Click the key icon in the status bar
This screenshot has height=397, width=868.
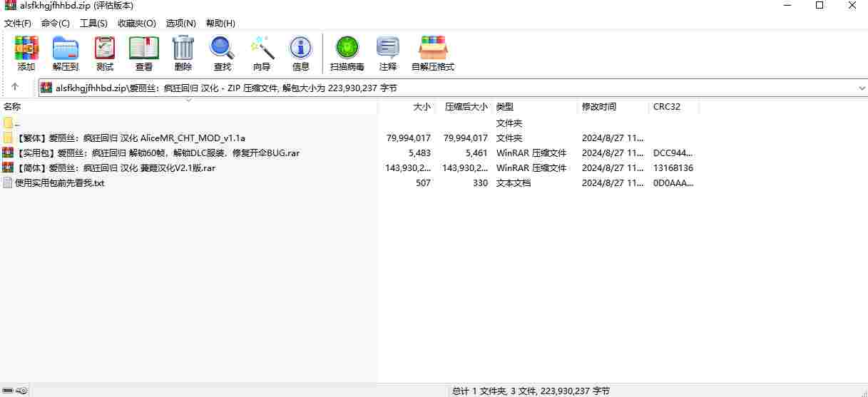(x=21, y=391)
